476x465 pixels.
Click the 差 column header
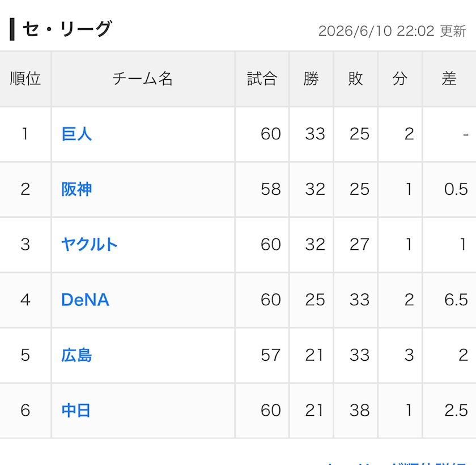[449, 79]
